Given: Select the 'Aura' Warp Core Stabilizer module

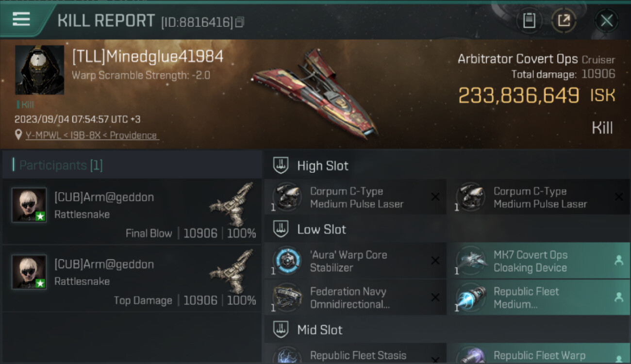Looking at the screenshot, I should click(x=355, y=261).
